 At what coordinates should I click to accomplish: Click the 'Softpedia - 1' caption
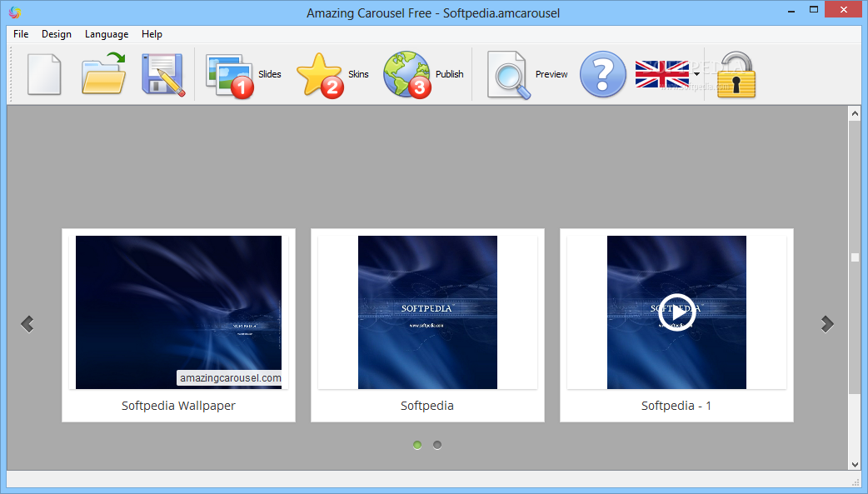pyautogui.click(x=676, y=406)
